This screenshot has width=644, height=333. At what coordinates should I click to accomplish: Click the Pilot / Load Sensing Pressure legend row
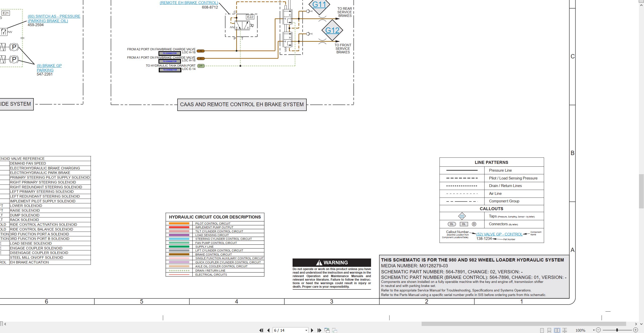click(492, 178)
